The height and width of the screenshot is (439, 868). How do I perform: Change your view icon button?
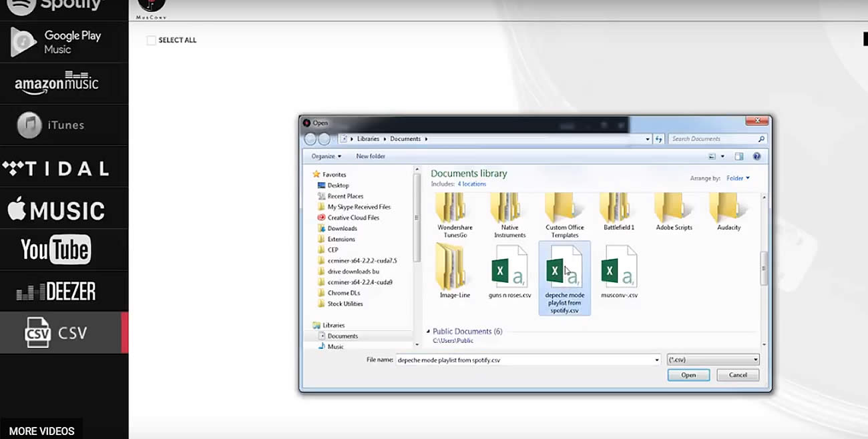click(712, 156)
